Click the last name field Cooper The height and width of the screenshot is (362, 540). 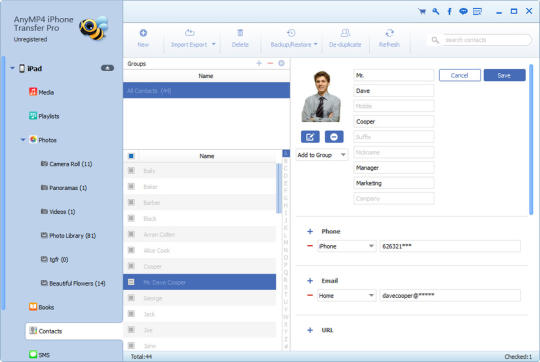[x=394, y=122]
